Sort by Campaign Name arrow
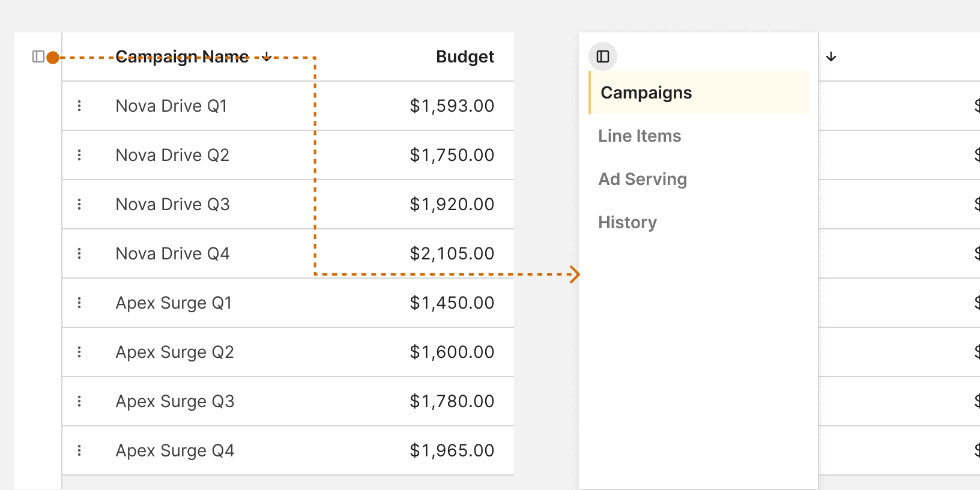 (267, 56)
